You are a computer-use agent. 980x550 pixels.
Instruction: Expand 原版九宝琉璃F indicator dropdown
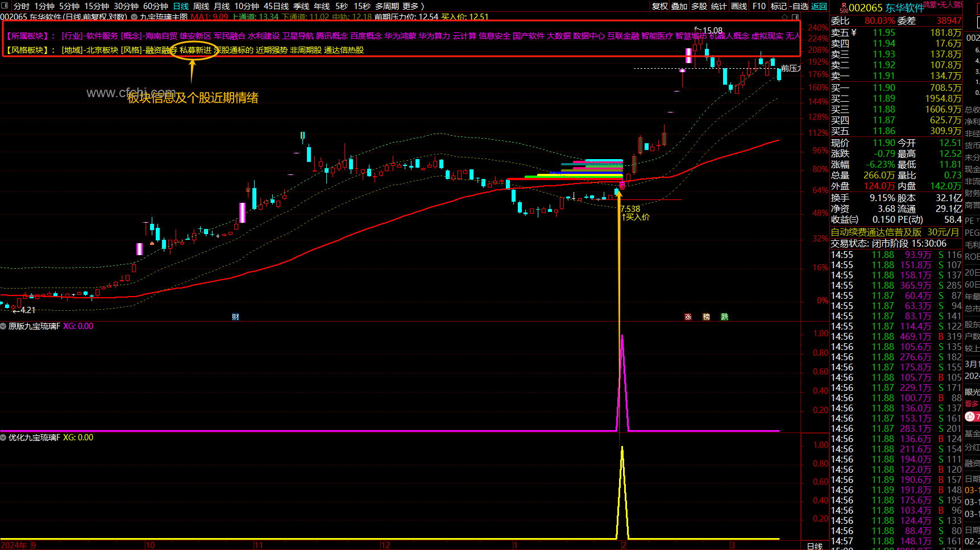(x=3, y=326)
